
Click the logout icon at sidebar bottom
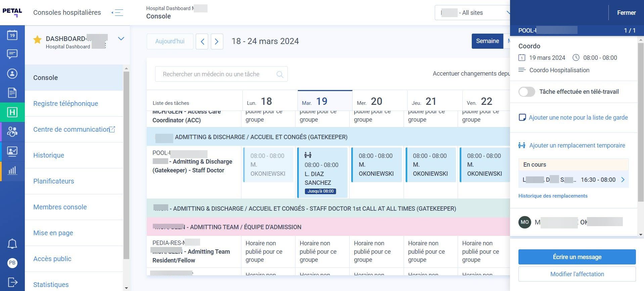pos(12,282)
